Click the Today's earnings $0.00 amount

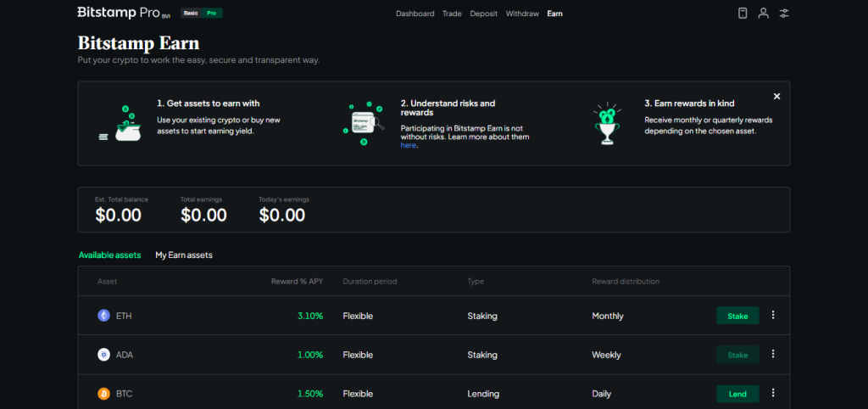(281, 215)
